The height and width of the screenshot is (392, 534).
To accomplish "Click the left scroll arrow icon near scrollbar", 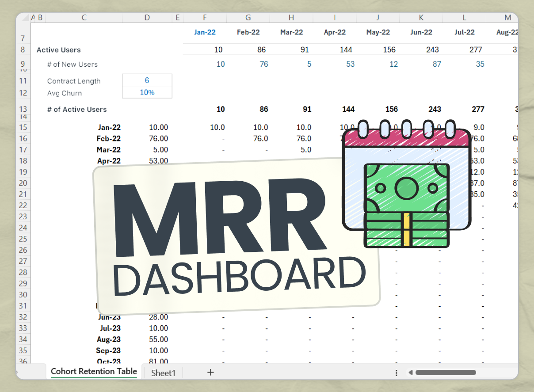I will pyautogui.click(x=410, y=373).
